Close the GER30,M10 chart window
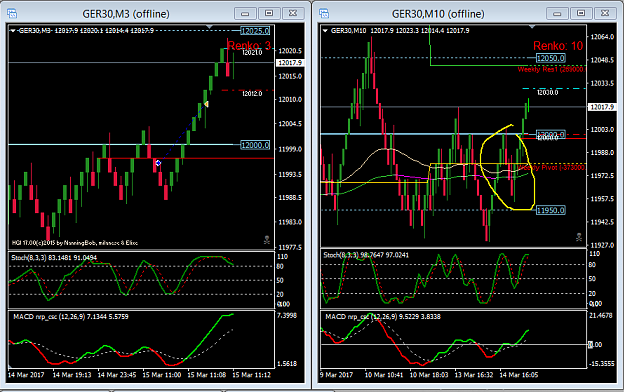The width and height of the screenshot is (625, 392). (x=605, y=14)
